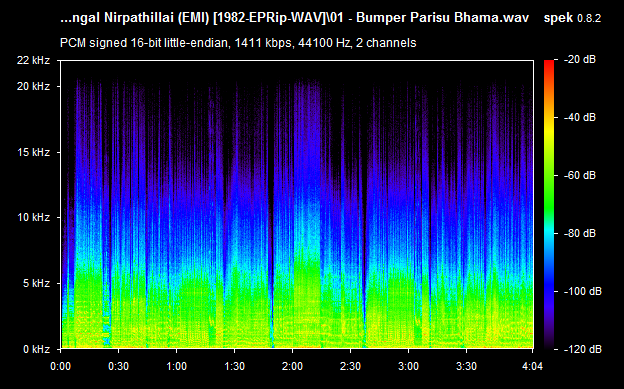Click the 1:00 time axis label
This screenshot has height=389, width=624.
click(176, 366)
